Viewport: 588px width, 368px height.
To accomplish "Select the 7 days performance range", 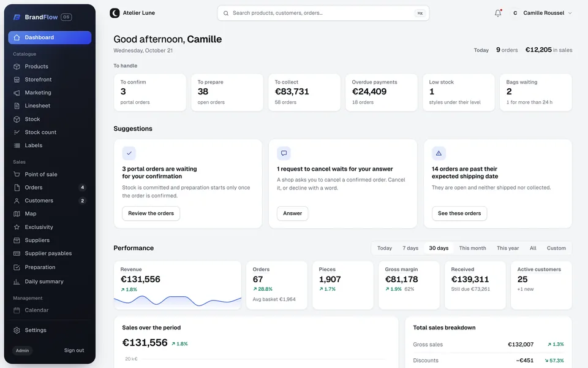I will (410, 248).
